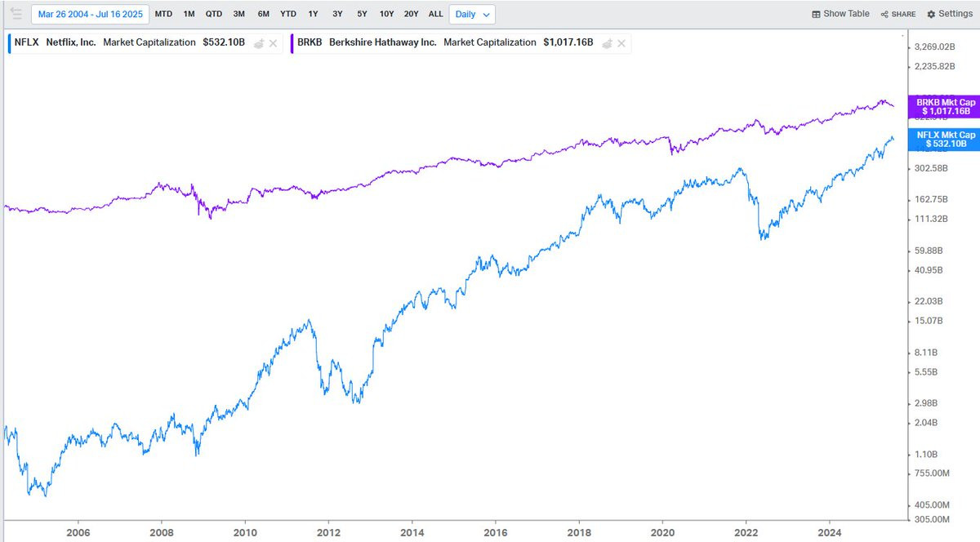Select the 3M time range
Image resolution: width=980 pixels, height=542 pixels.
[239, 14]
